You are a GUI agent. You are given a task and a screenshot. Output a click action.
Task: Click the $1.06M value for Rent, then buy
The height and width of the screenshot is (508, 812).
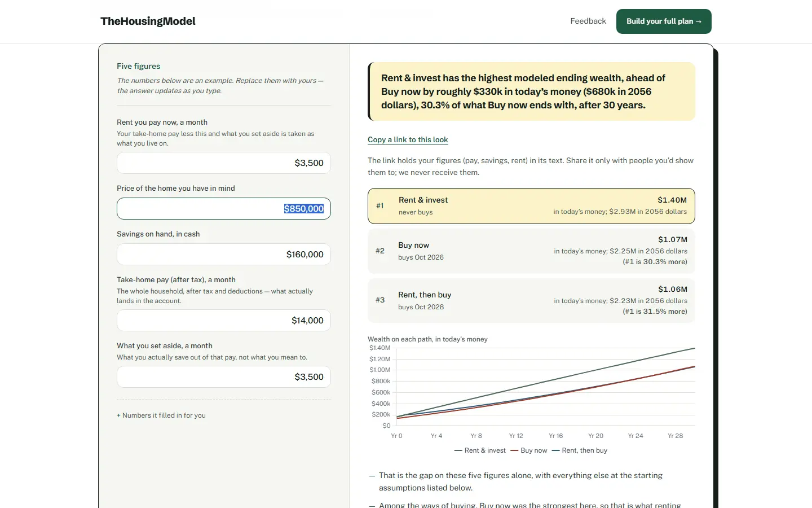tap(673, 289)
